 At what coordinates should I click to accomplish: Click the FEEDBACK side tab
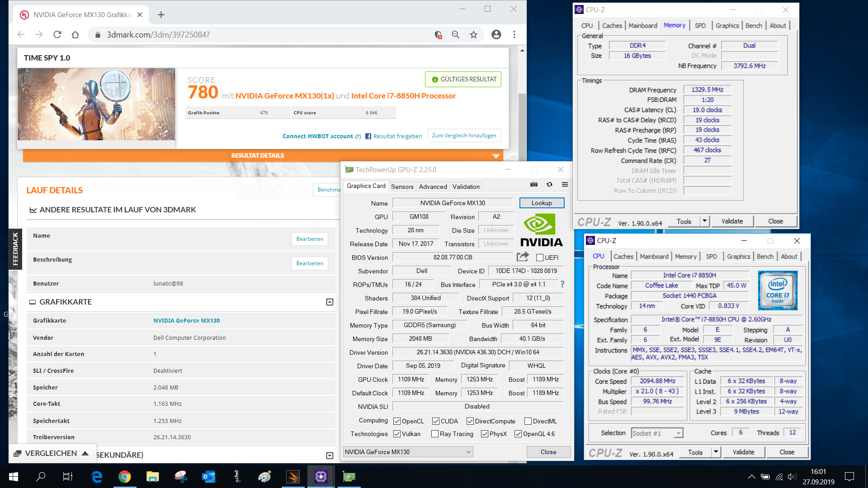click(x=15, y=249)
